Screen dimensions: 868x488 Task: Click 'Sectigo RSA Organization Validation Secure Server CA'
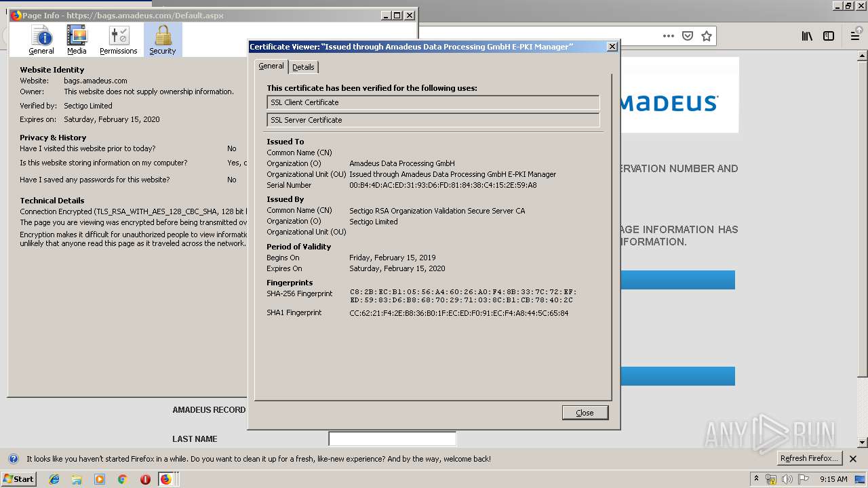point(437,211)
